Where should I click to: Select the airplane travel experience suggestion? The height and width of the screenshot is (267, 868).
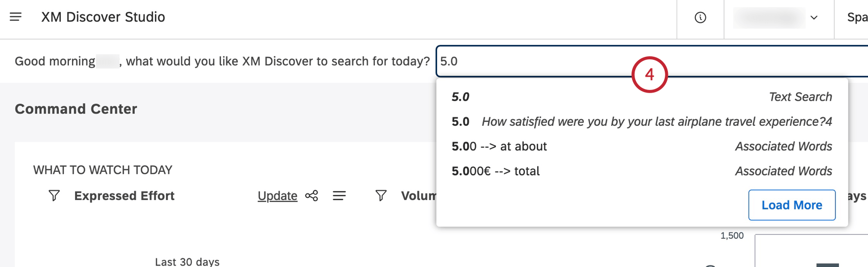click(x=641, y=122)
